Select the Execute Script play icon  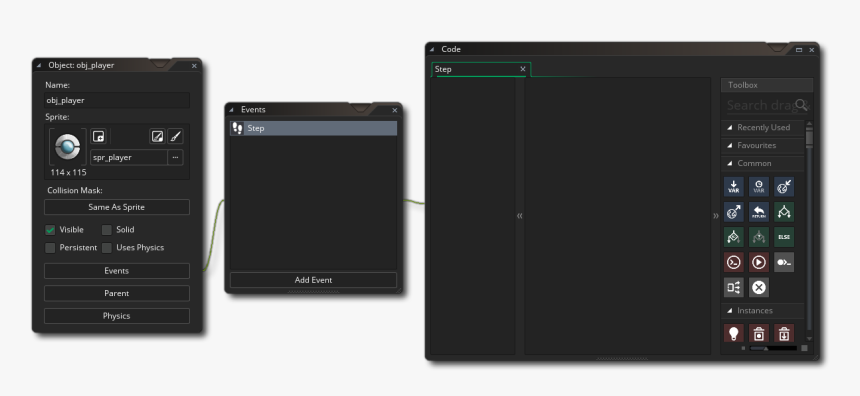pos(759,262)
